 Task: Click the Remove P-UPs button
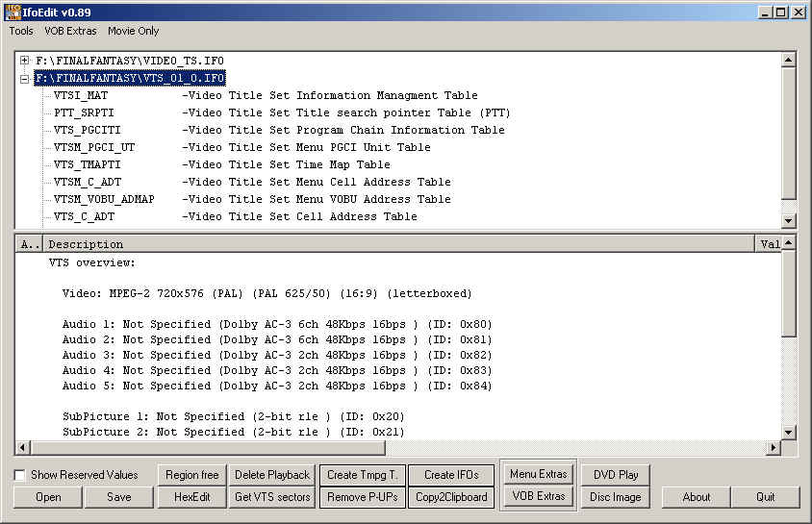click(362, 497)
